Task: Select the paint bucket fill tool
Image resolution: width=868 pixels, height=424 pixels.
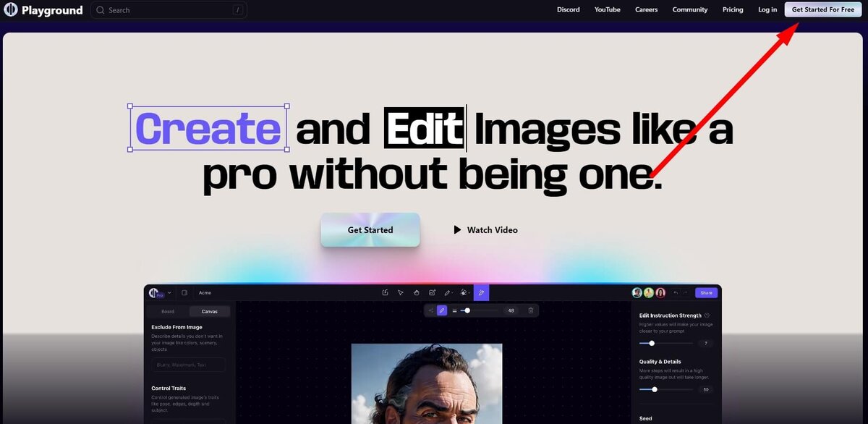Action: point(464,292)
